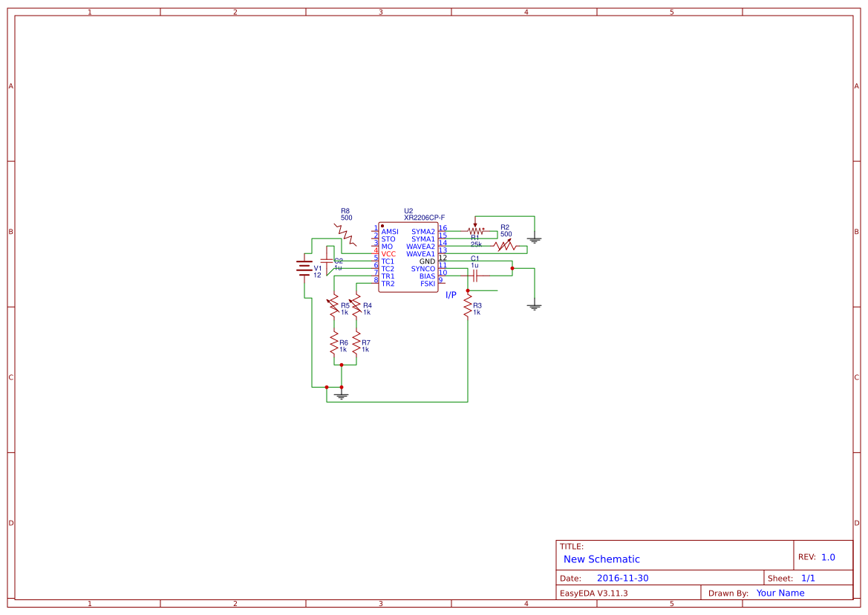Select the date 2016-11-30 field
Screen dimensions: 868x615
pos(622,577)
